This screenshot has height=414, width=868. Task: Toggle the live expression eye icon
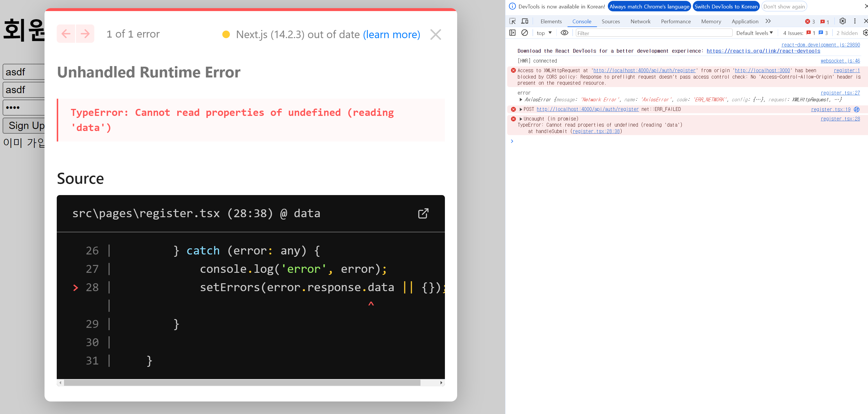[x=565, y=33]
